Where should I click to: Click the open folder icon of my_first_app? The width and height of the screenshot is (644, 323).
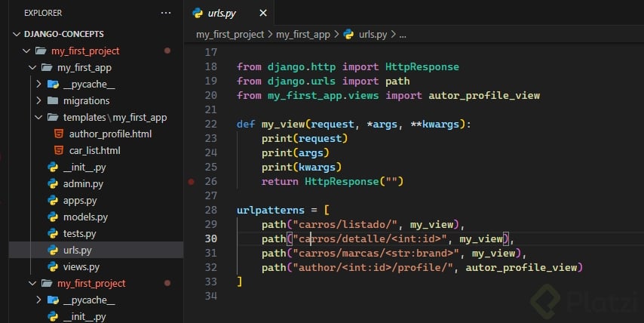pos(47,67)
